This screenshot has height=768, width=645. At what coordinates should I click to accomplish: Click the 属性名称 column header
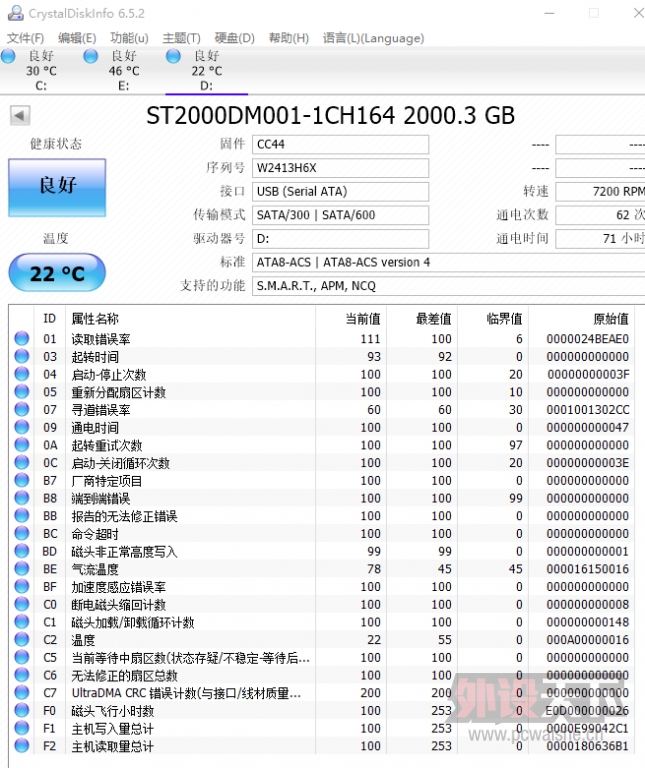click(x=95, y=318)
